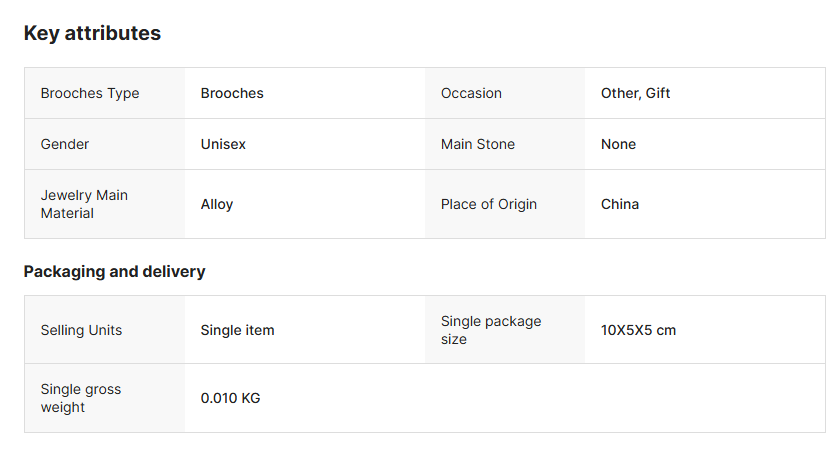
Task: Select the Single package size label
Action: point(491,330)
